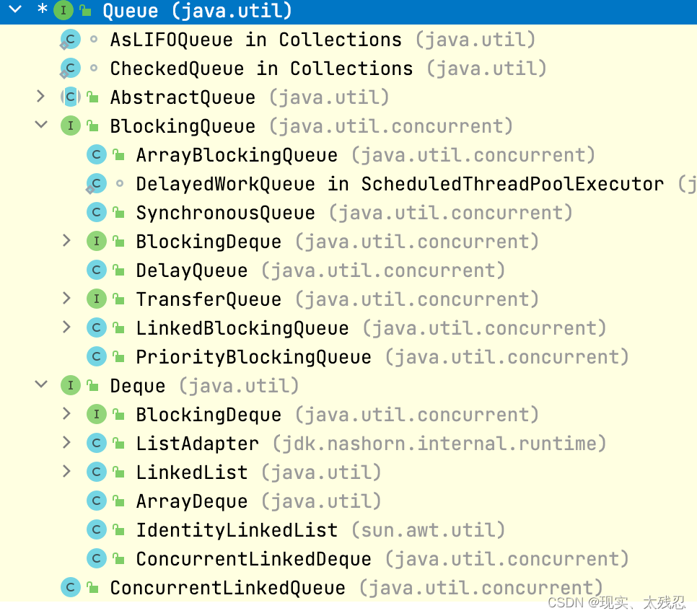
Task: Click the interface icon of Queue
Action: coord(63,10)
